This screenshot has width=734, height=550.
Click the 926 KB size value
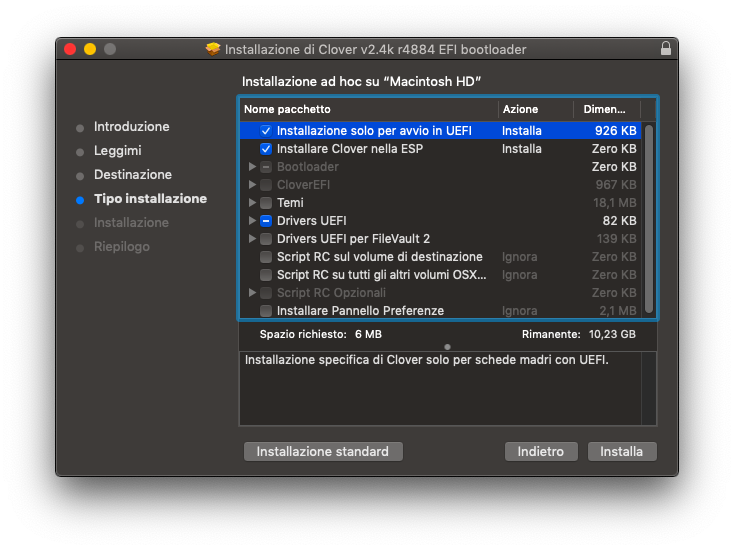coord(616,131)
